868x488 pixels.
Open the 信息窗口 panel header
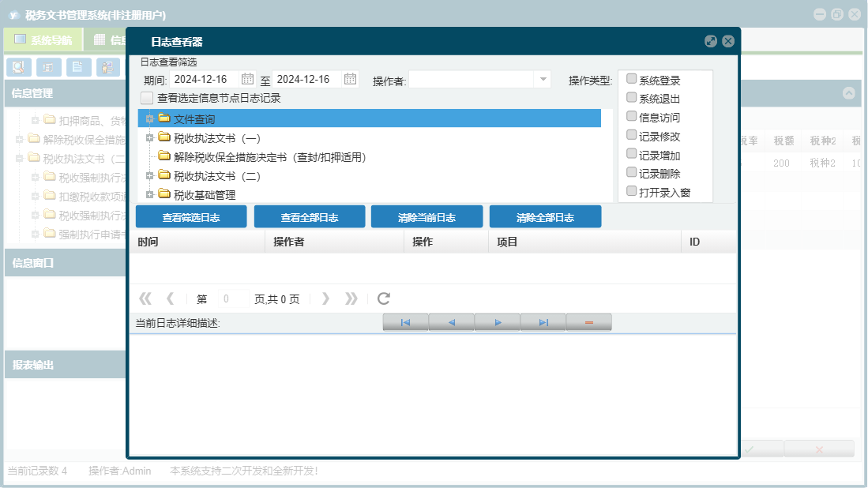[66, 263]
